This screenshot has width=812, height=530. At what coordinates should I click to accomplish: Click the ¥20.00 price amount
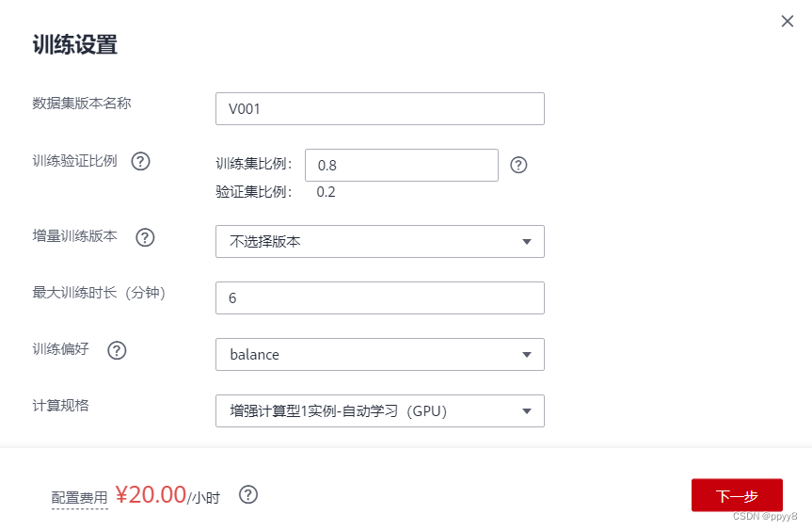151,495
